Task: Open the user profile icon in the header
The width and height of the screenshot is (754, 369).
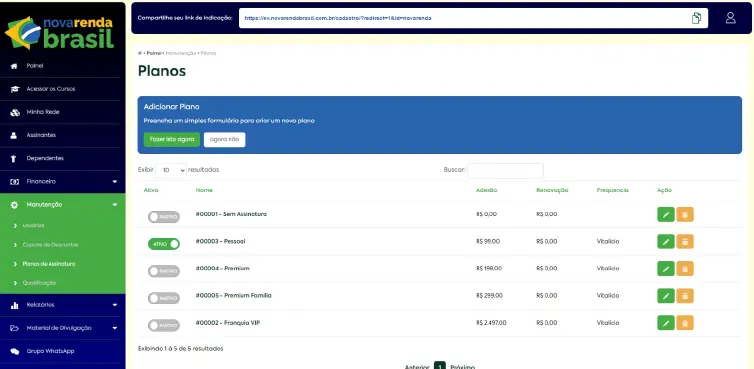Action: pos(730,18)
